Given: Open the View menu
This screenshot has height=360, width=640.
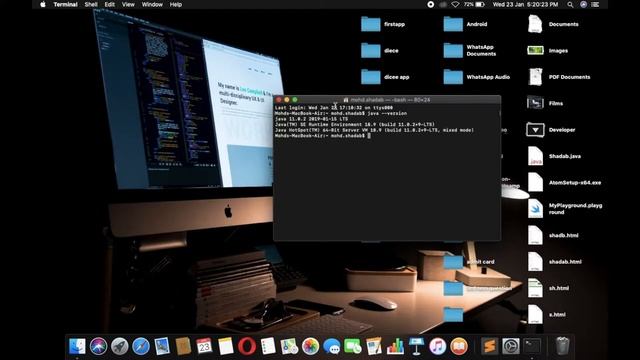Looking at the screenshot, I should click(128, 4).
